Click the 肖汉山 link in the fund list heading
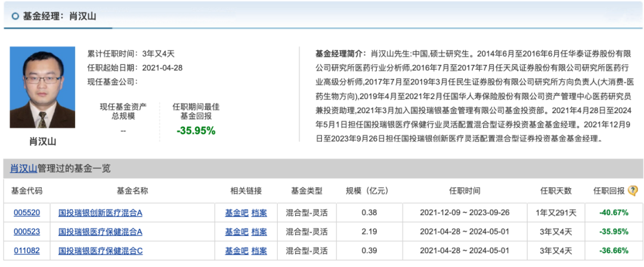 tap(23, 169)
